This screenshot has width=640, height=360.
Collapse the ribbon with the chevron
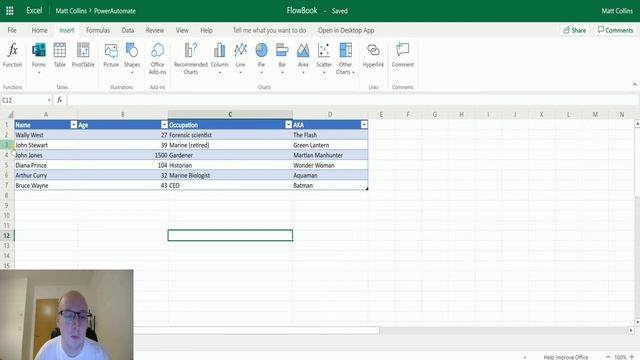point(635,84)
